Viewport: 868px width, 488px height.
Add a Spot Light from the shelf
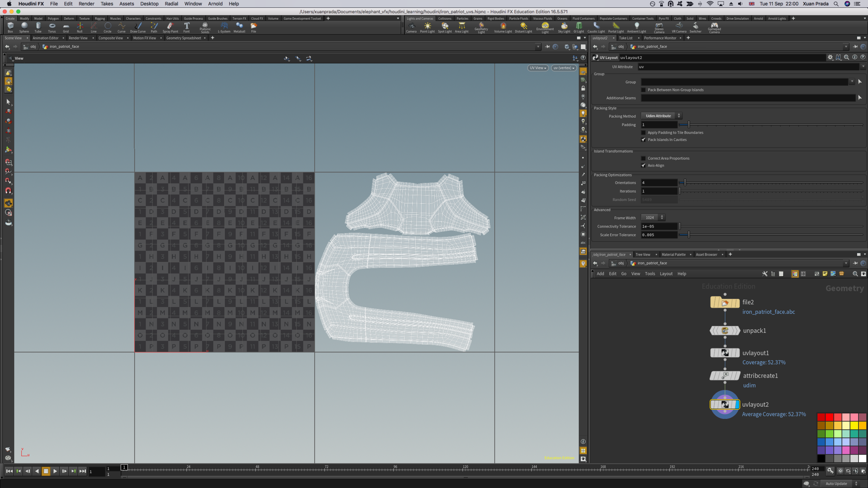(445, 27)
